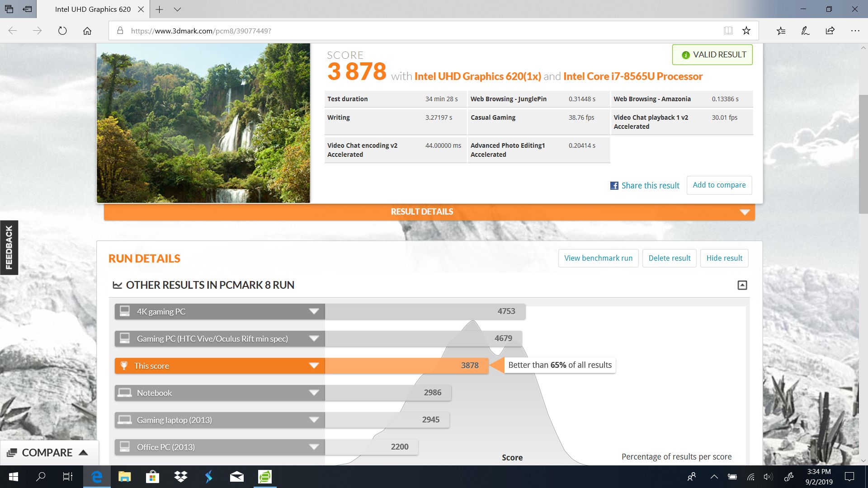Click the 3878 orange score bar
868x488 pixels.
coord(406,366)
